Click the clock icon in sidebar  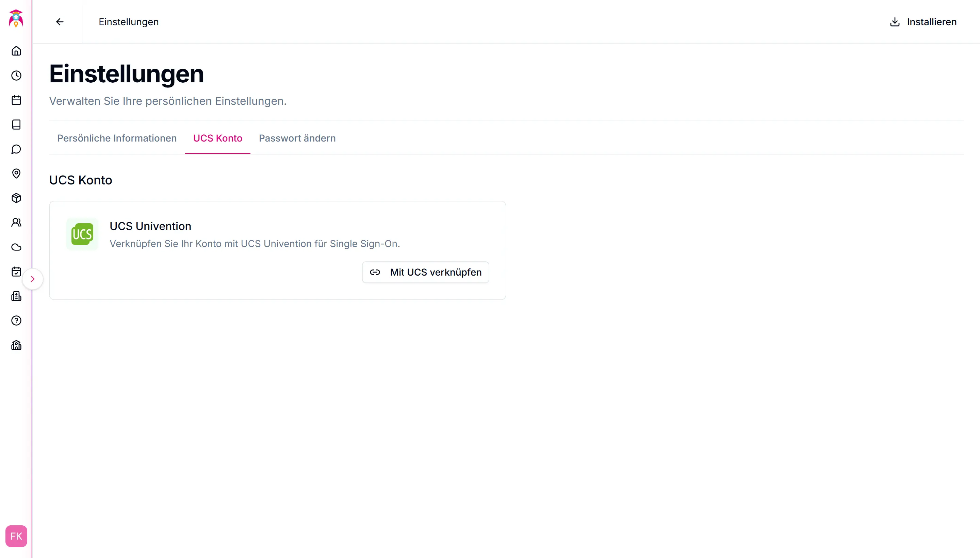(x=16, y=76)
